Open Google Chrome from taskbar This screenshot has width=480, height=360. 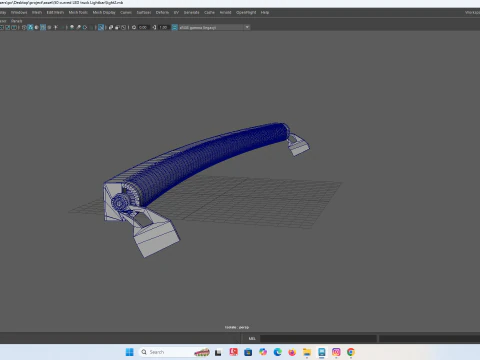pos(351,352)
